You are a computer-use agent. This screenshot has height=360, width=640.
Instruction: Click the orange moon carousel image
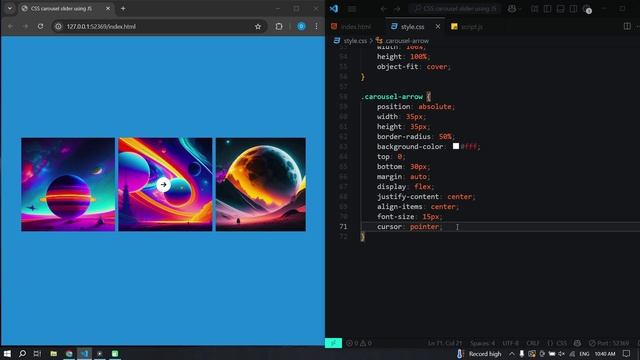pyautogui.click(x=261, y=184)
